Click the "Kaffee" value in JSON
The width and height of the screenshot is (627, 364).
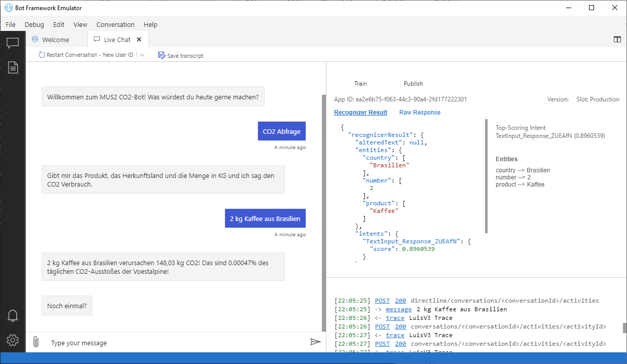click(384, 211)
